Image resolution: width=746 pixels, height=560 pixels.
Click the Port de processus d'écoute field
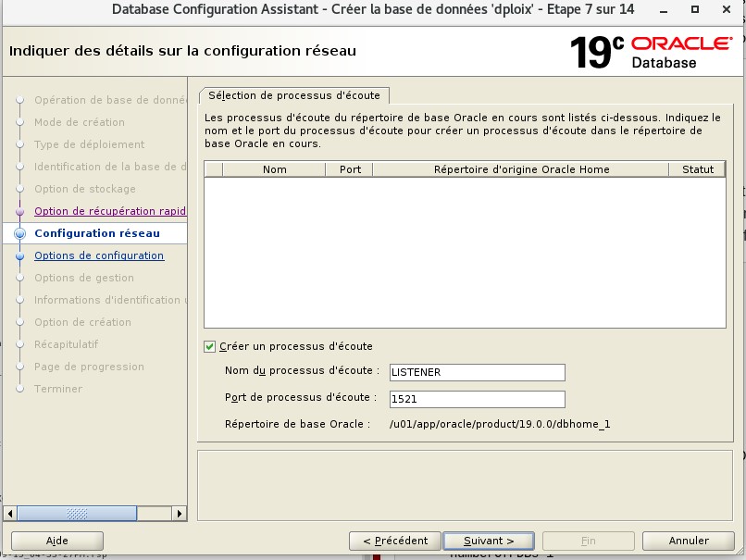click(x=478, y=399)
